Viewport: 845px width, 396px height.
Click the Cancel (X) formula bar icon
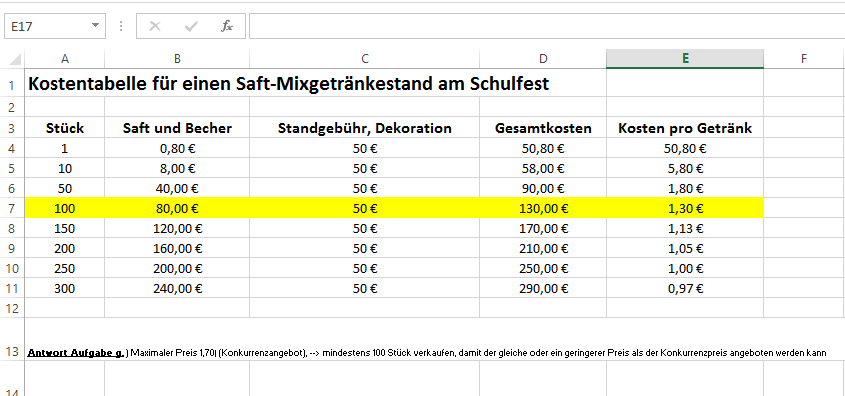(x=155, y=26)
